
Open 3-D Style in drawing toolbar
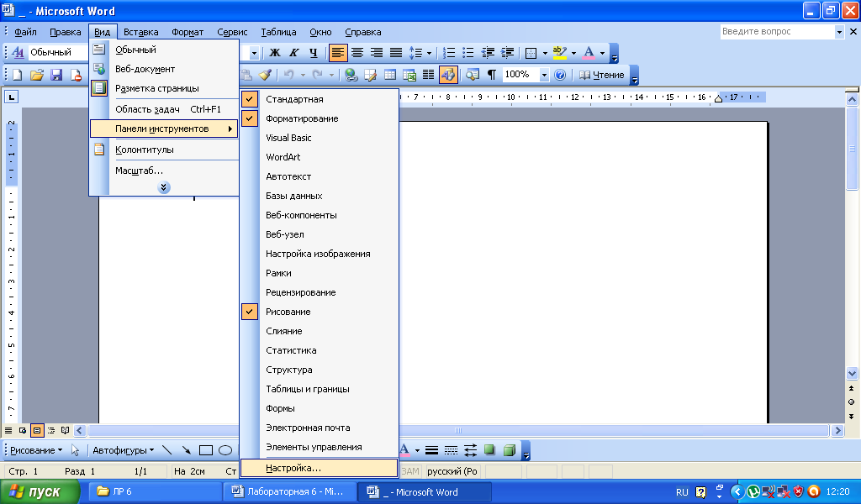coord(510,450)
